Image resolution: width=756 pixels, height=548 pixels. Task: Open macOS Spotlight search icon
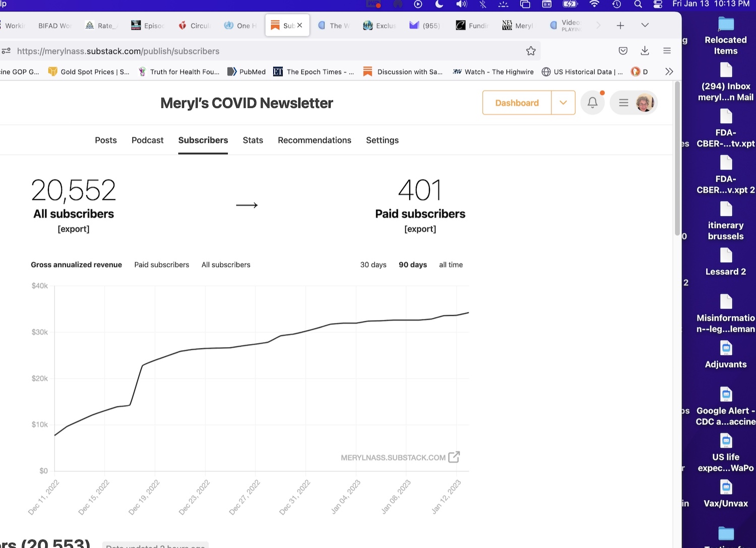coord(638,5)
